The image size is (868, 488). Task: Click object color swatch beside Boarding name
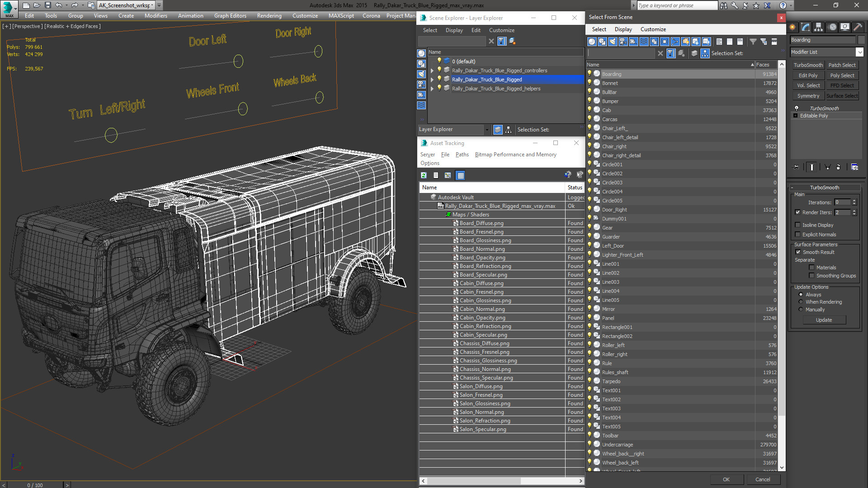pyautogui.click(x=861, y=40)
